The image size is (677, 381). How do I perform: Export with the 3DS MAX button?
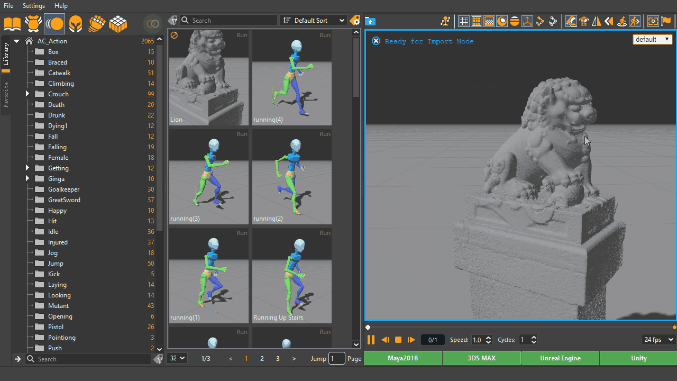pos(481,358)
